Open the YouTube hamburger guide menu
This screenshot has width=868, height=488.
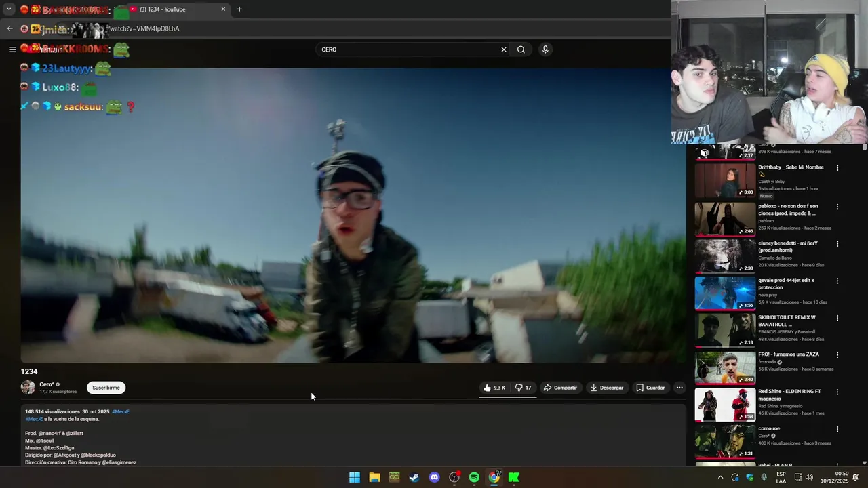tap(12, 49)
